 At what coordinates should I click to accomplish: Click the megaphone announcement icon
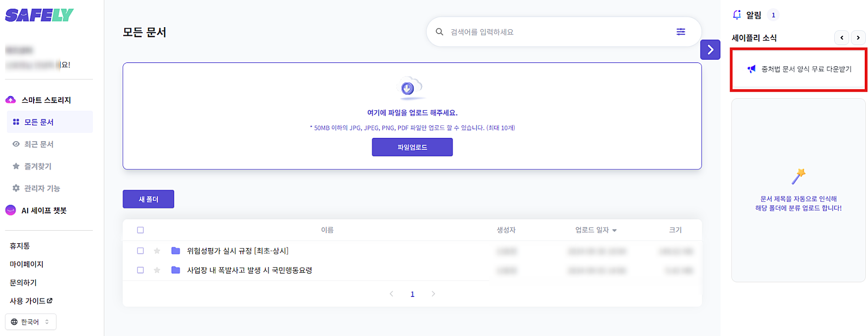[x=751, y=69]
